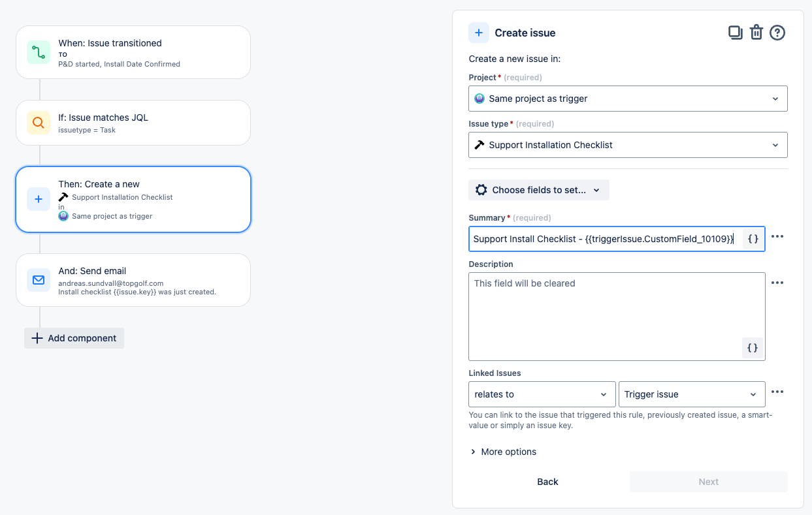
Task: Delete the Create issue component
Action: click(x=756, y=33)
